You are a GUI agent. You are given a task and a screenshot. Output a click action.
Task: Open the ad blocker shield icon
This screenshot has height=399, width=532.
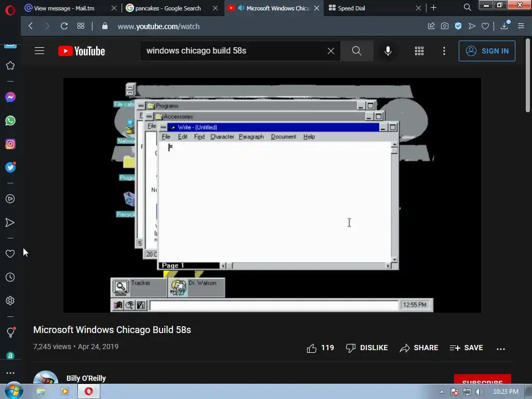(x=458, y=26)
